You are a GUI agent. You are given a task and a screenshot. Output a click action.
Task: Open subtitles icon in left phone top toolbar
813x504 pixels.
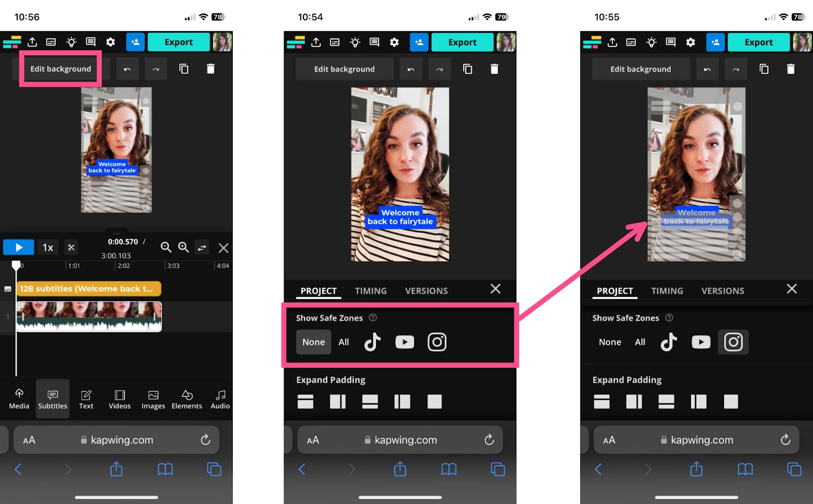click(51, 42)
